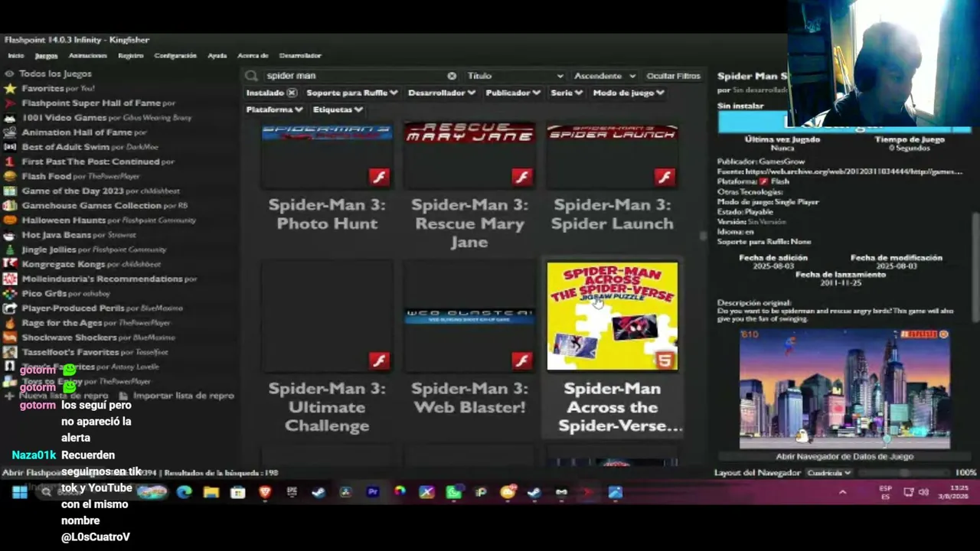Open the Flash Food burger icon
The height and width of the screenshot is (551, 980).
(x=10, y=176)
